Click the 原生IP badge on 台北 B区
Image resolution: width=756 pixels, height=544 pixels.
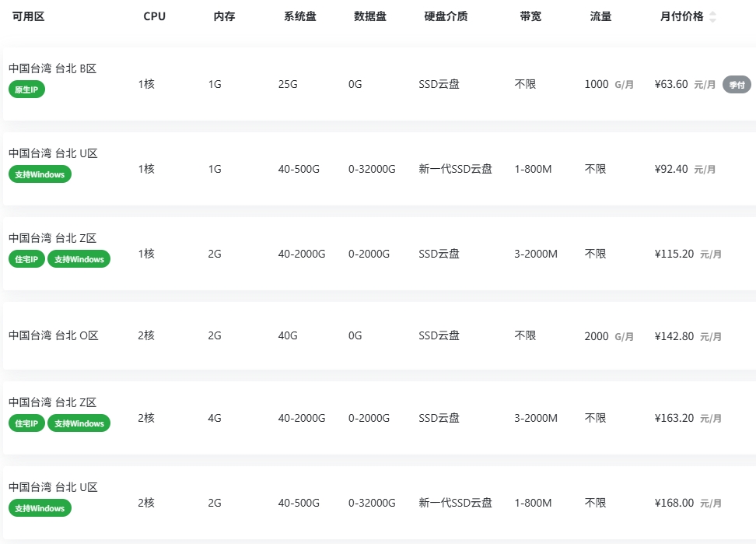(27, 89)
